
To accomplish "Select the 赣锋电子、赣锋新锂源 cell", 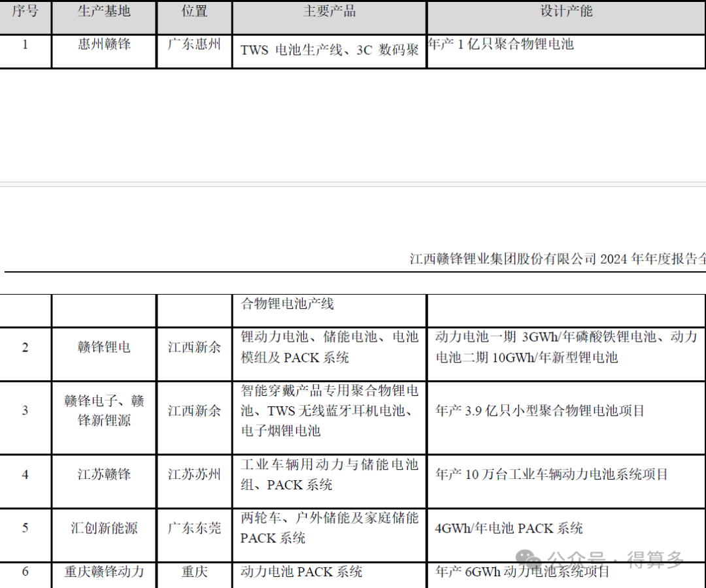I will point(104,418).
